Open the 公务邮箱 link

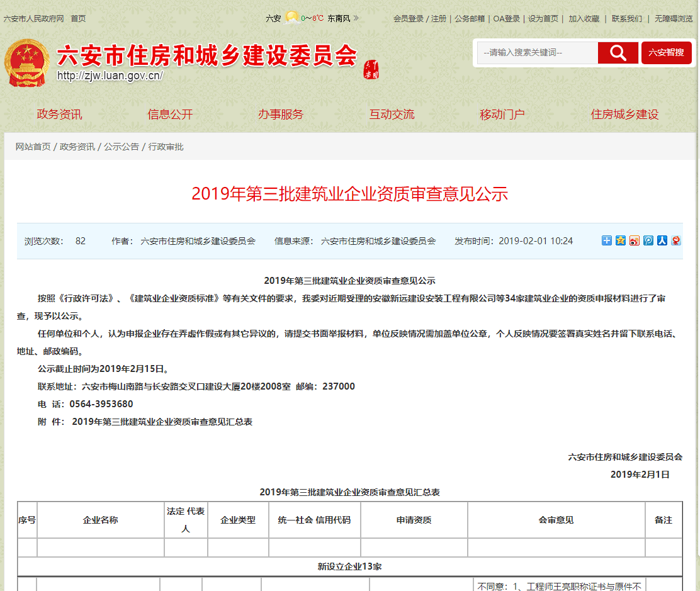pyautogui.click(x=470, y=19)
